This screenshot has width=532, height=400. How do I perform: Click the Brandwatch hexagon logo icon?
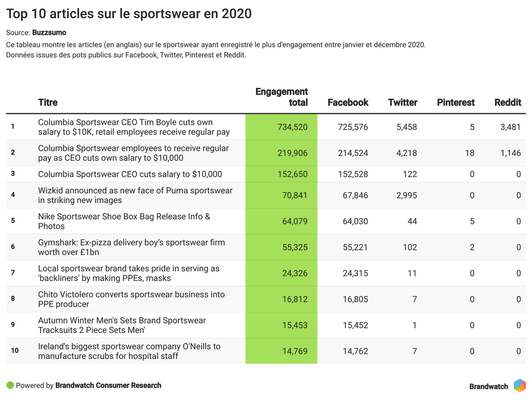tap(520, 385)
